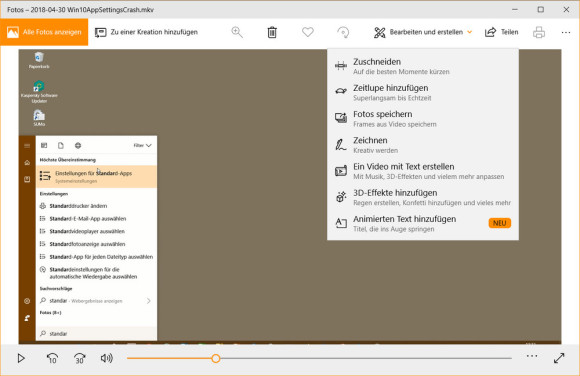
Task: Skip back 10 seconds
Action: click(x=52, y=358)
